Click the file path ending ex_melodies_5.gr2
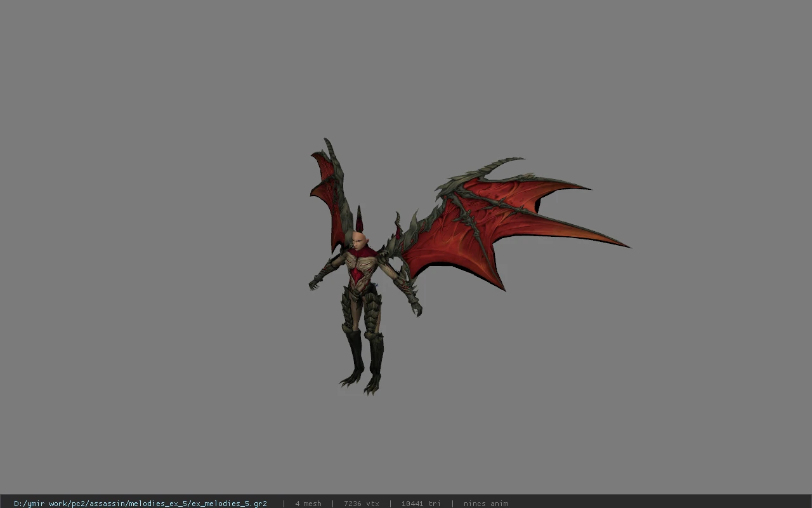Screen dimensions: 812x508 [140, 504]
